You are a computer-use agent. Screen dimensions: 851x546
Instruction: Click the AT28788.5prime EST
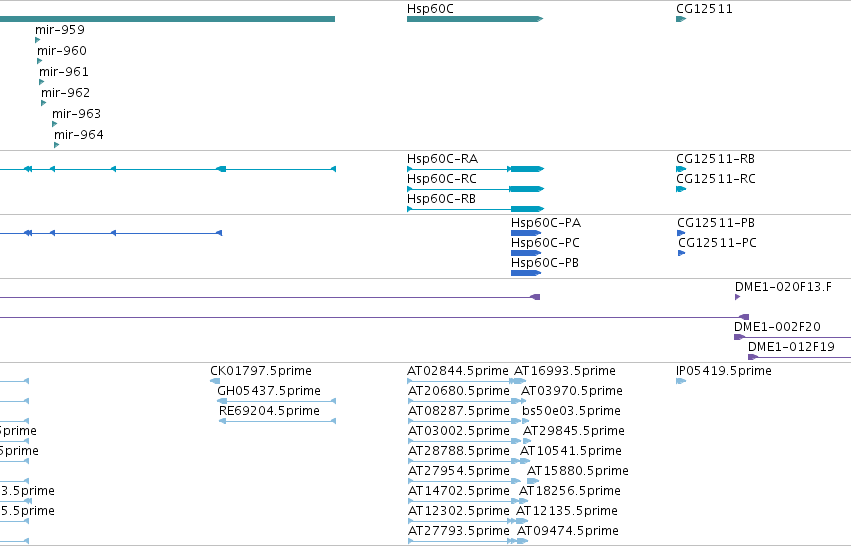point(463,461)
